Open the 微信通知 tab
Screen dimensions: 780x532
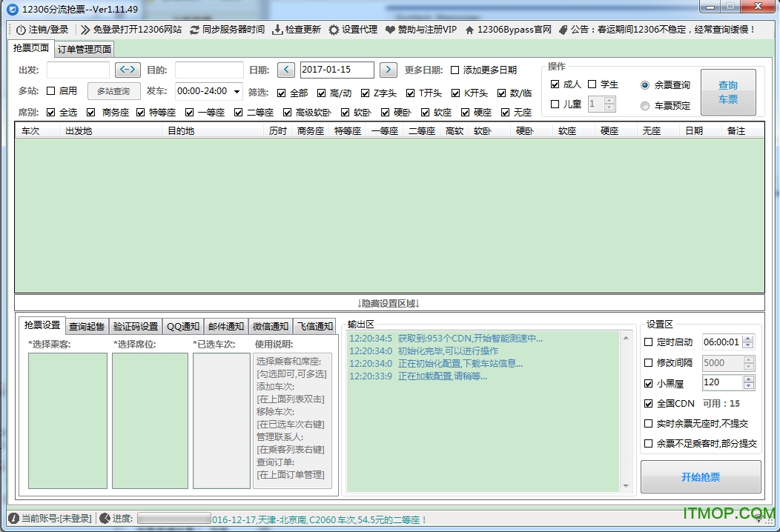point(270,326)
